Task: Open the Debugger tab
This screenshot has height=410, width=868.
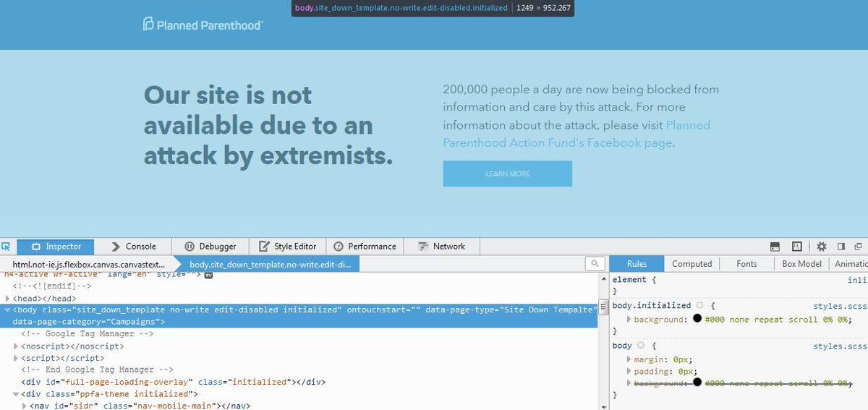Action: 210,247
